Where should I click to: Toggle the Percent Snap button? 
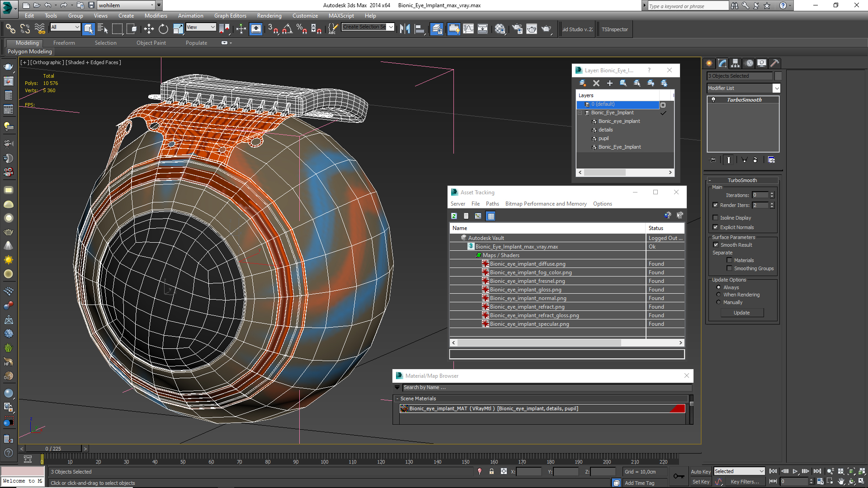302,29
